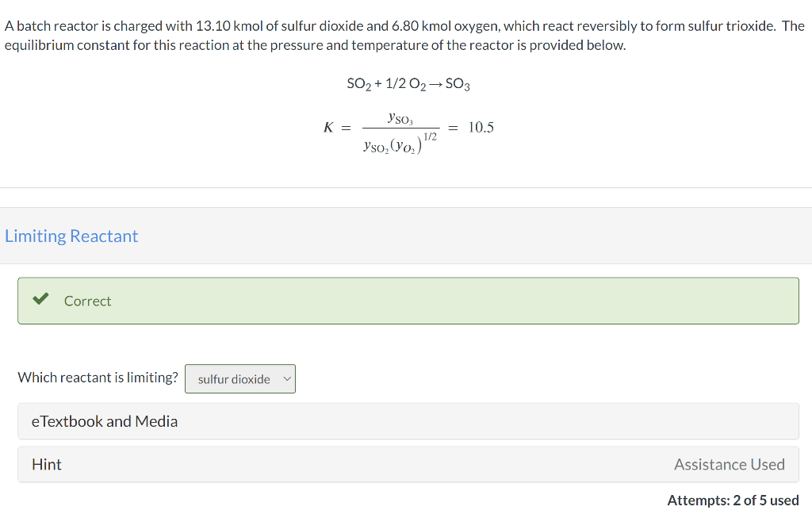Click the chevron arrow on the reactant dropdown
Viewport: 812px width, 518px height.
[287, 378]
